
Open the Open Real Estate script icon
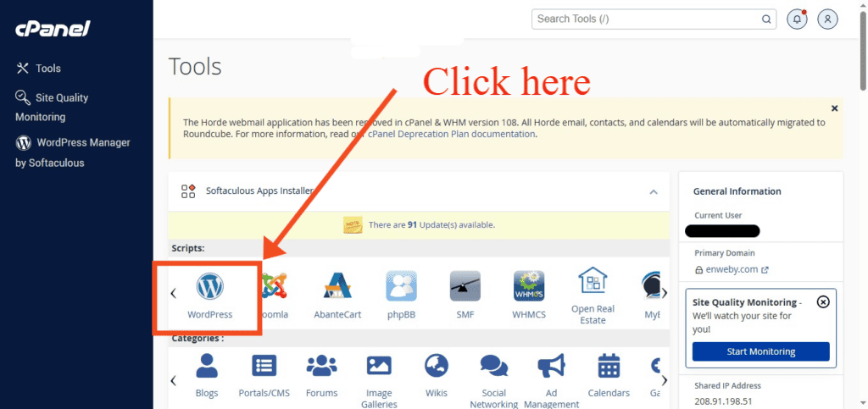tap(593, 280)
